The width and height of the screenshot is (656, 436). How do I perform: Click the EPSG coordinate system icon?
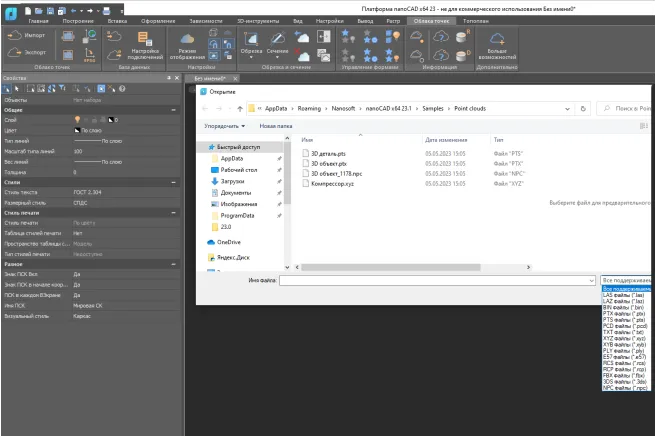coord(89,55)
